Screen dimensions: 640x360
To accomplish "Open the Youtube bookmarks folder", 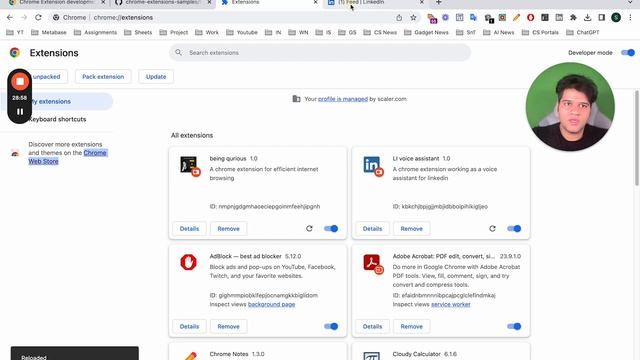I will [x=242, y=32].
